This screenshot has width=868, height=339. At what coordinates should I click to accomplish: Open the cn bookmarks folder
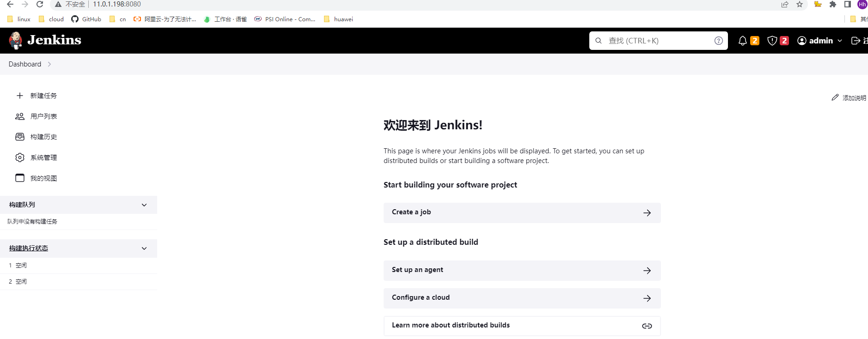pyautogui.click(x=118, y=19)
